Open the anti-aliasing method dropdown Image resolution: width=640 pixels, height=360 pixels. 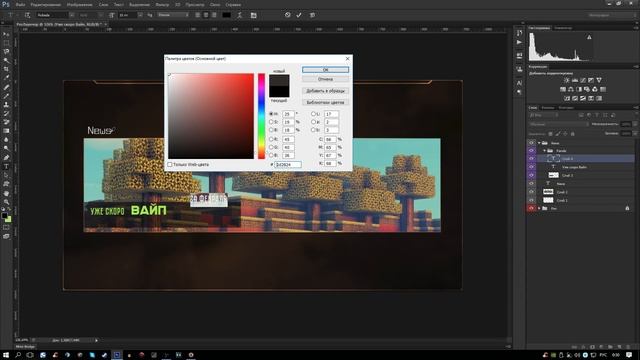coord(173,15)
